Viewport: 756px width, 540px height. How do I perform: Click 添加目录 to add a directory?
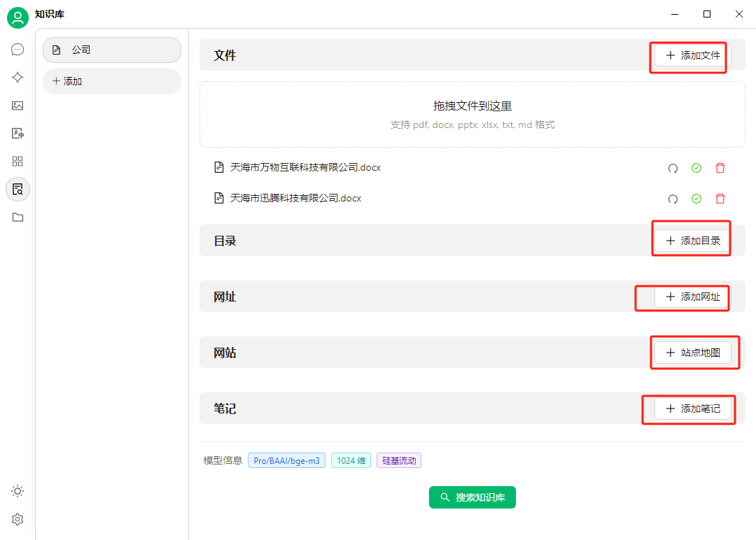(x=692, y=239)
